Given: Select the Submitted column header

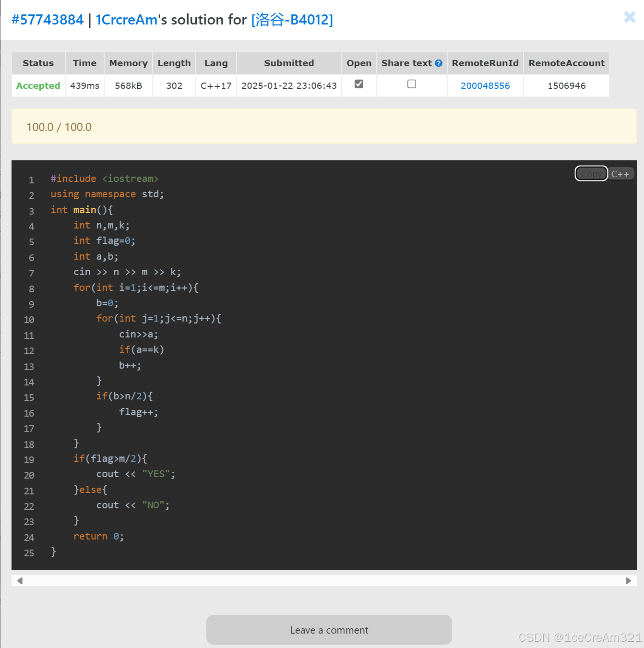Looking at the screenshot, I should [288, 63].
